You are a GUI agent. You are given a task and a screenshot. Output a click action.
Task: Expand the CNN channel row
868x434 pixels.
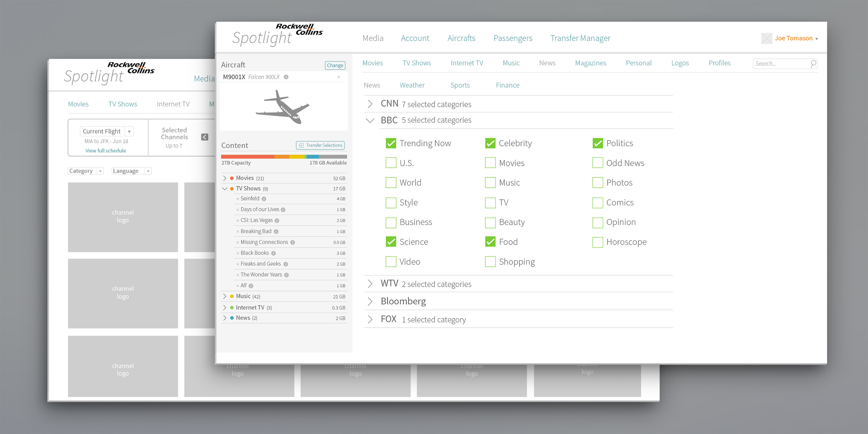(370, 104)
